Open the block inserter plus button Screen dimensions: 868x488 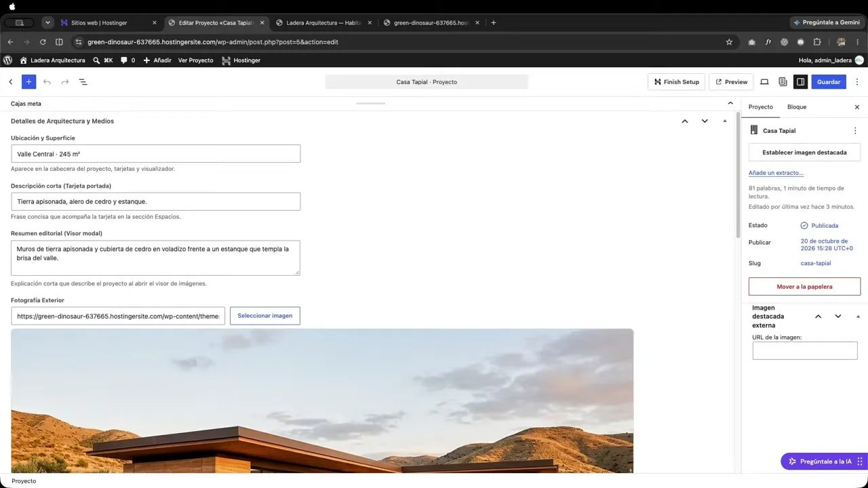28,82
